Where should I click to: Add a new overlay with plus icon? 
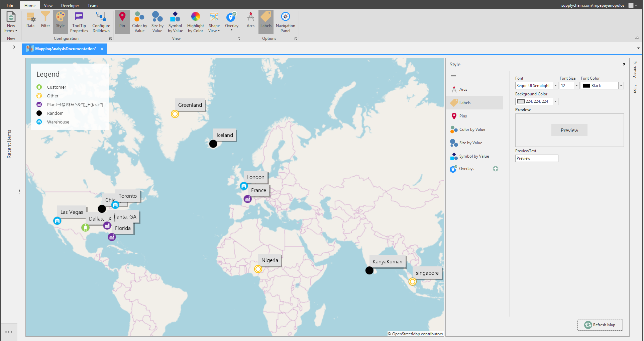click(496, 169)
